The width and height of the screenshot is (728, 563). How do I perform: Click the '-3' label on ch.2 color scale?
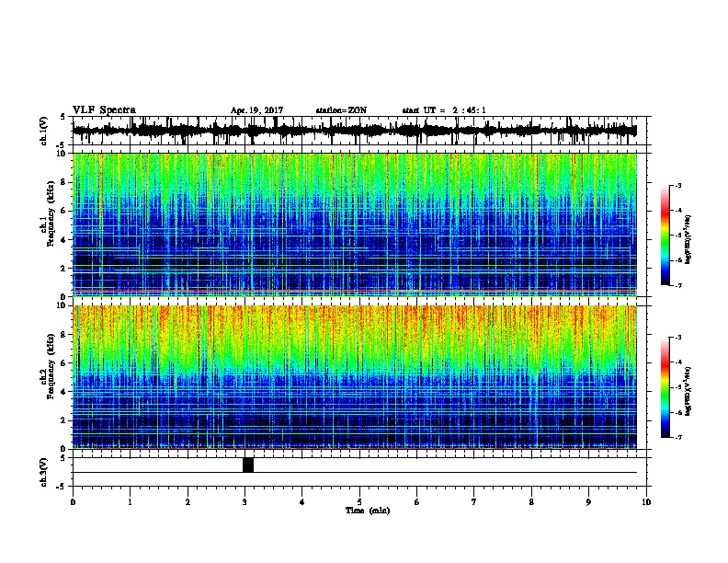678,338
